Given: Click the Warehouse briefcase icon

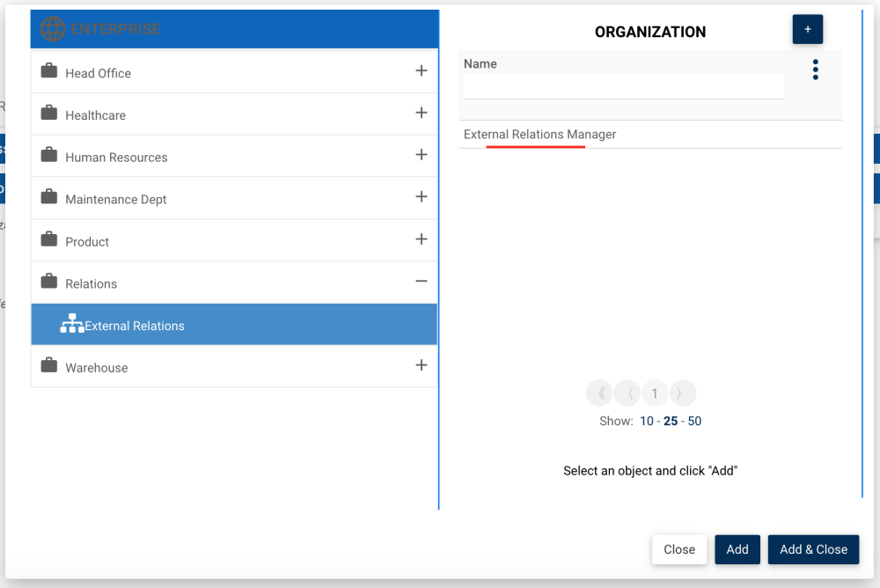Looking at the screenshot, I should pyautogui.click(x=49, y=365).
